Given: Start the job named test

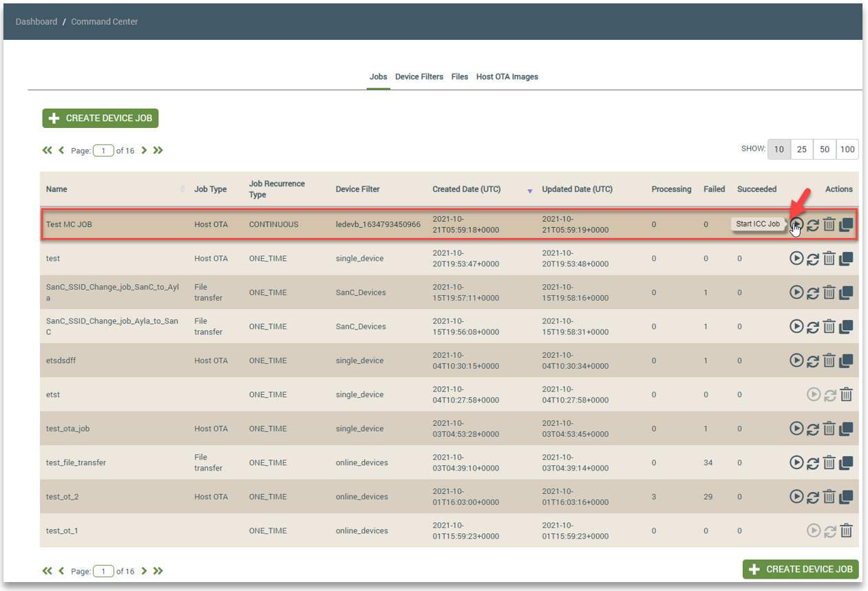Looking at the screenshot, I should point(796,258).
